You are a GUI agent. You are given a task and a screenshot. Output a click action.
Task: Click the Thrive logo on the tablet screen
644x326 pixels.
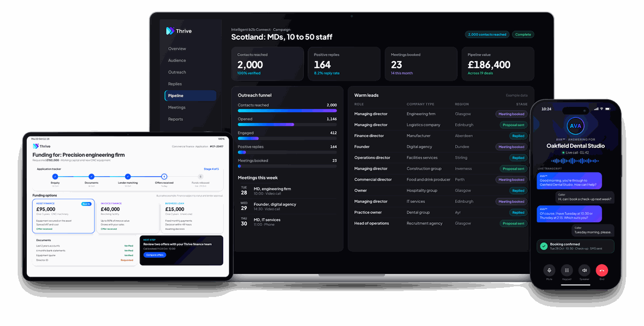click(x=41, y=146)
